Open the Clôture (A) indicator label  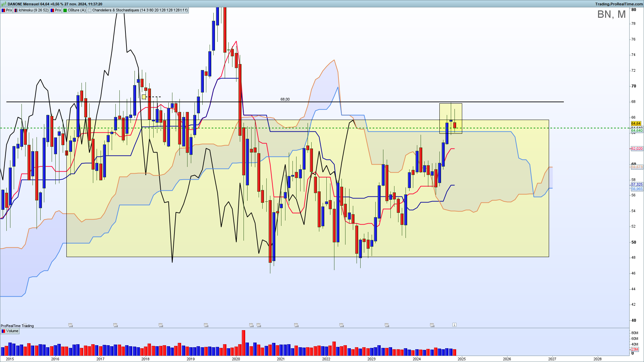(77, 10)
